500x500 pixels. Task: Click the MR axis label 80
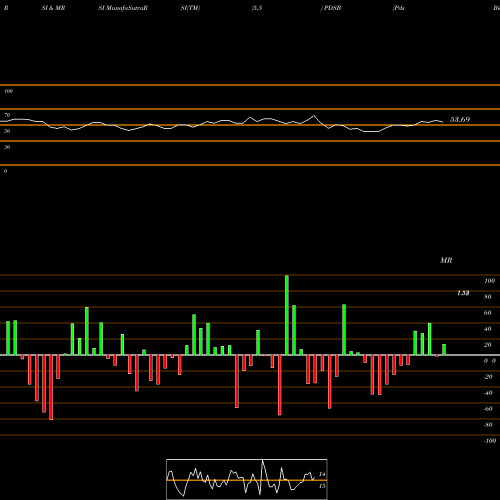pyautogui.click(x=488, y=297)
